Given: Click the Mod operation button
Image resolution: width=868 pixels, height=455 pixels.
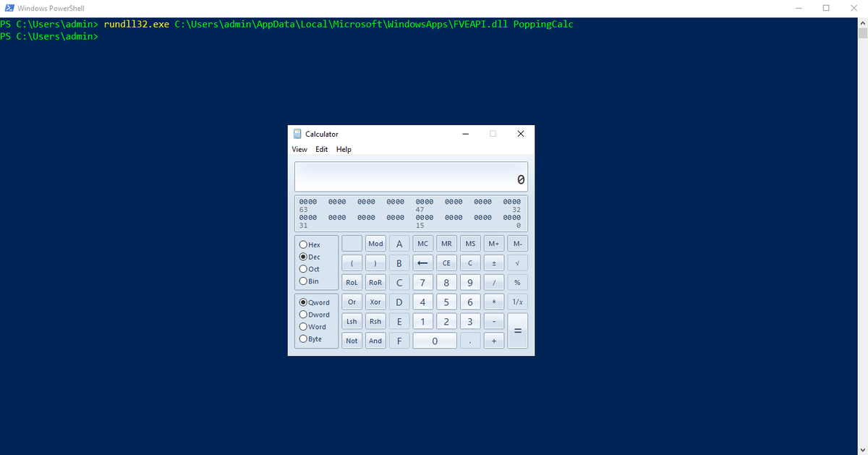Looking at the screenshot, I should 375,243.
